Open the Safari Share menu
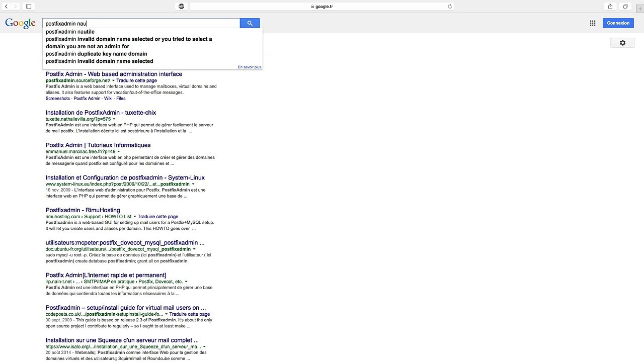This screenshot has height=362, width=644. click(610, 6)
